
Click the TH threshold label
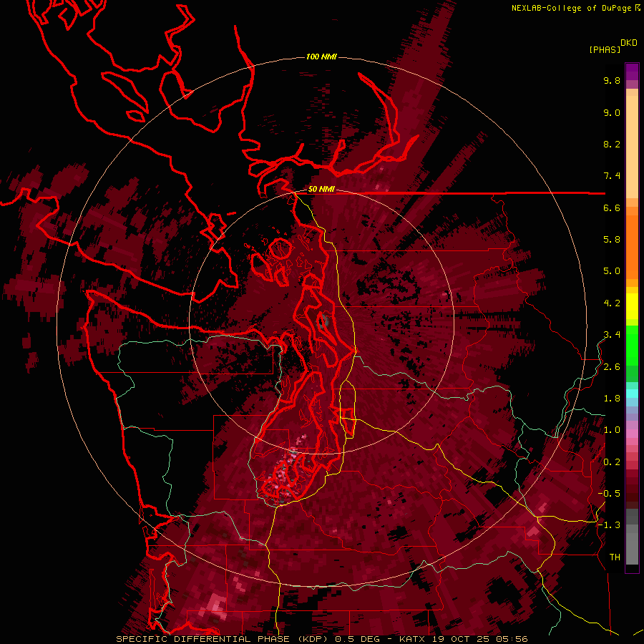tap(615, 557)
